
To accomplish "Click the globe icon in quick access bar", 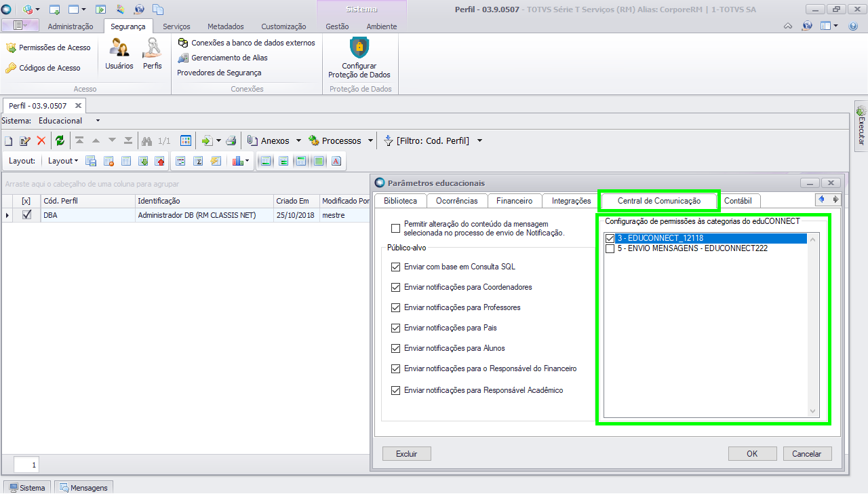I will [x=139, y=9].
